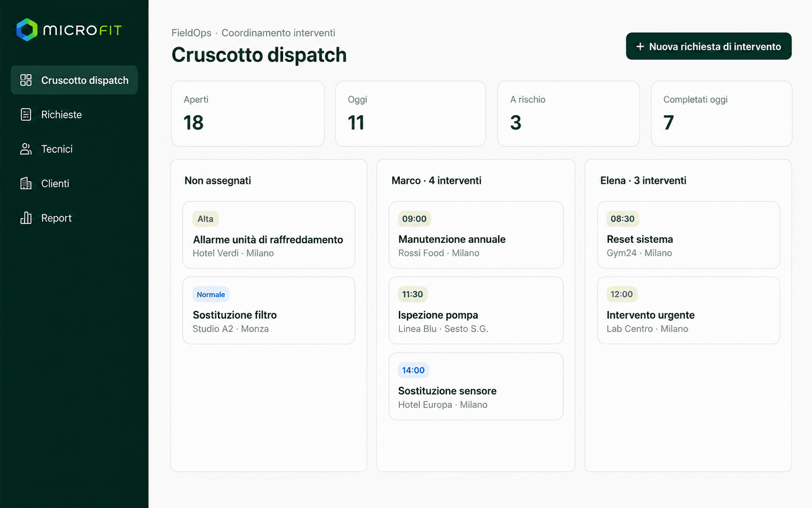
Task: Click Hotel Europa · Milano text
Action: (443, 405)
